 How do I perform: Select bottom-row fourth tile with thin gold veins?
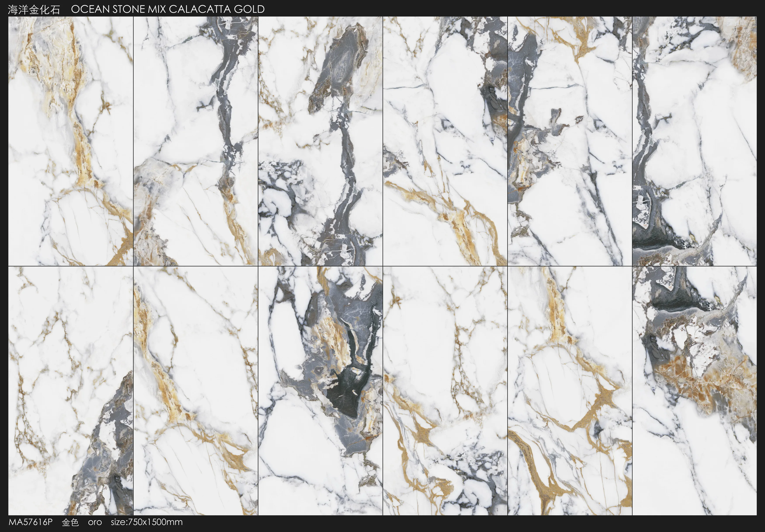click(x=445, y=390)
